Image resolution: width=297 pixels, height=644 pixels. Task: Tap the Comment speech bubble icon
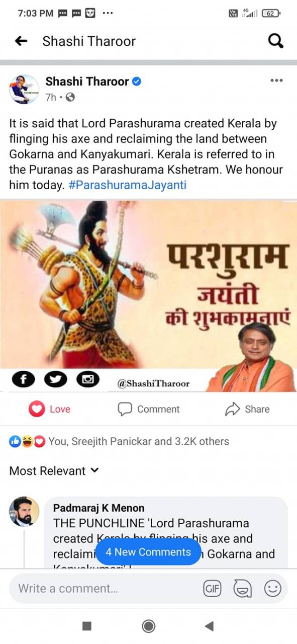(125, 410)
